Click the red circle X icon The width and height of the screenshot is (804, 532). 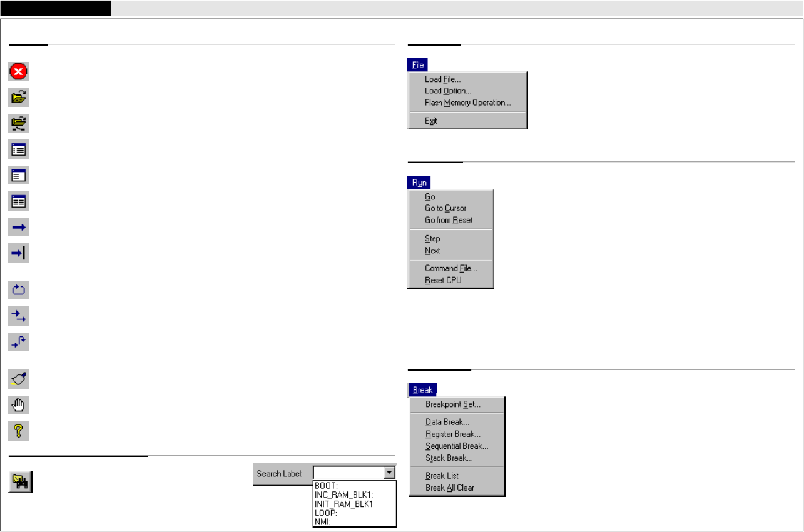[19, 71]
